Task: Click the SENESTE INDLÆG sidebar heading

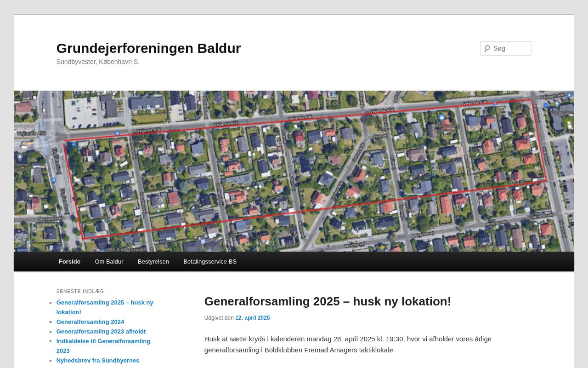Action: click(x=80, y=292)
